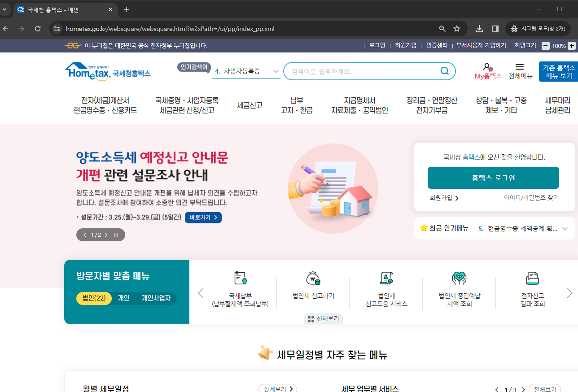Click the magnifier icon to search
The height and width of the screenshot is (392, 578).
click(444, 71)
